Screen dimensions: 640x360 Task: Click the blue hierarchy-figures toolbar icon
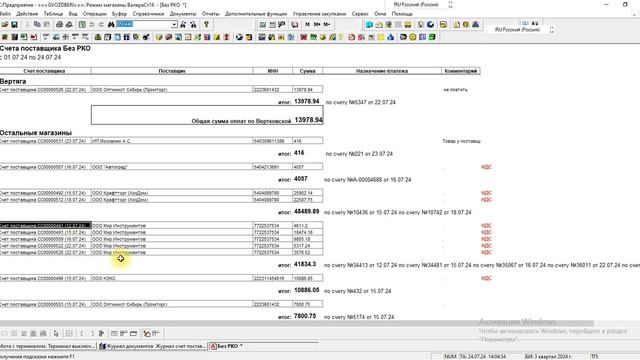[x=391, y=37]
